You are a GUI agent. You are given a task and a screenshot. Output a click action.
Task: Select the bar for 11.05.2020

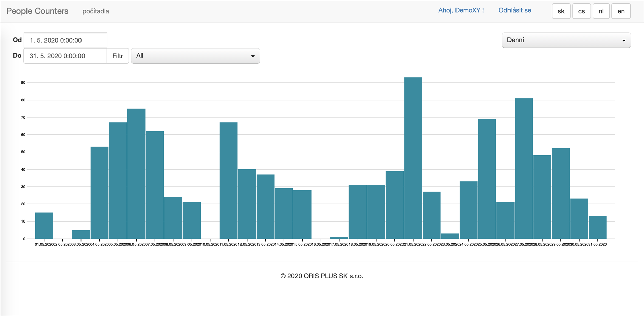tap(228, 180)
